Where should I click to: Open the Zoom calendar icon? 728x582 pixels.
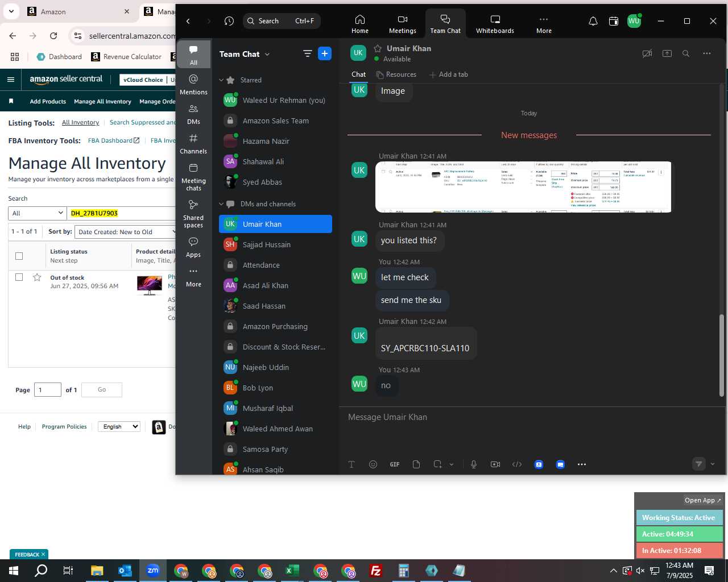click(x=613, y=21)
